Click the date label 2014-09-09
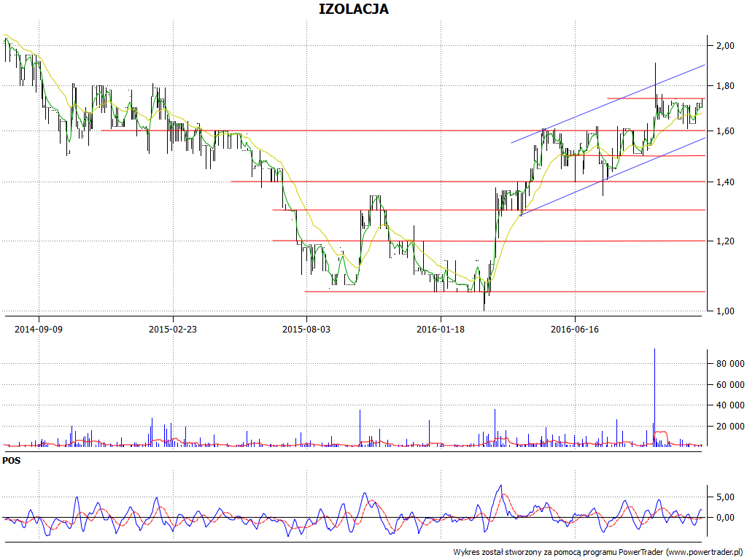 39,329
